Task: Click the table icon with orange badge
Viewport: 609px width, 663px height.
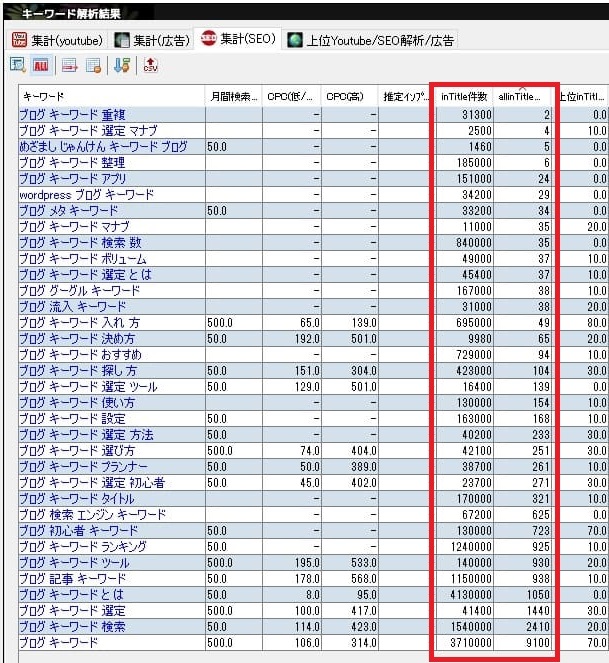Action: [x=93, y=65]
